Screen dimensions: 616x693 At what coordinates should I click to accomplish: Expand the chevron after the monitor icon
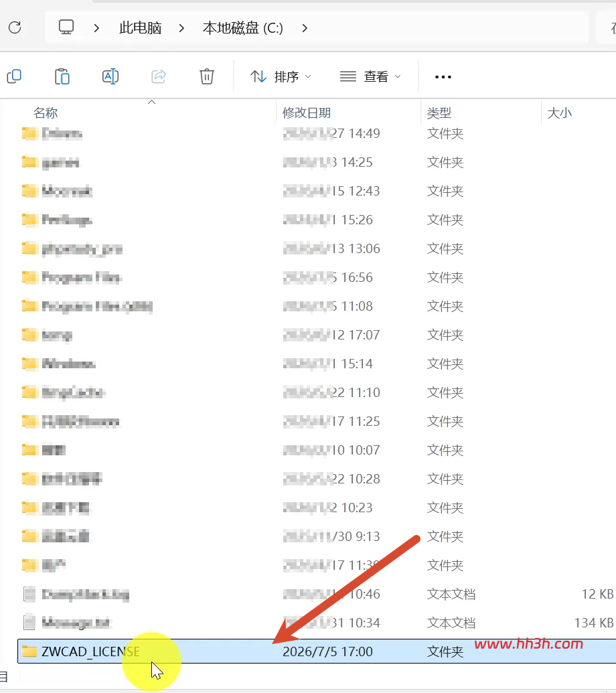point(96,28)
